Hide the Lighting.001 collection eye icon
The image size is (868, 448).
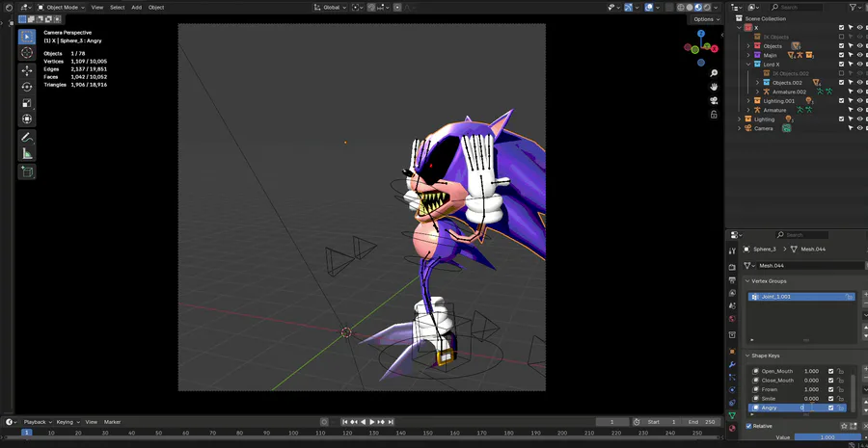860,100
